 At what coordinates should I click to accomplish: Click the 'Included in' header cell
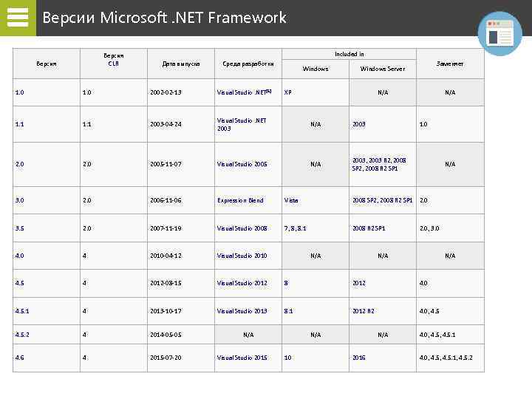pos(349,54)
